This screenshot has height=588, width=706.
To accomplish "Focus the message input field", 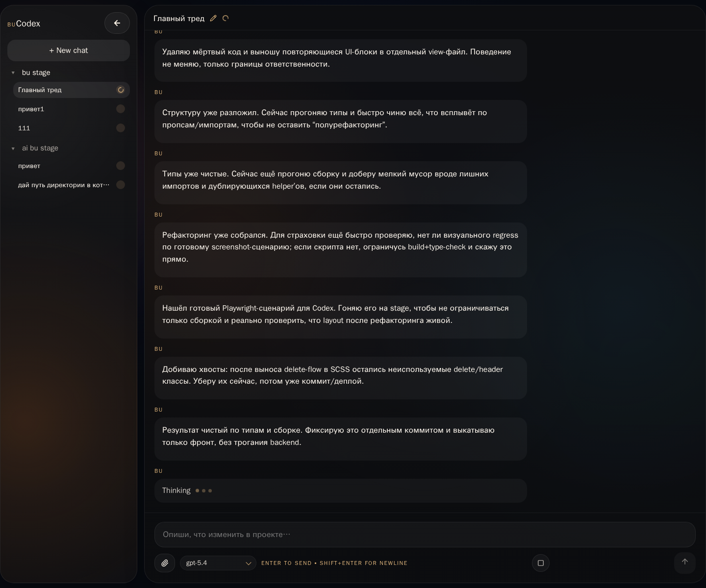I will tap(425, 535).
